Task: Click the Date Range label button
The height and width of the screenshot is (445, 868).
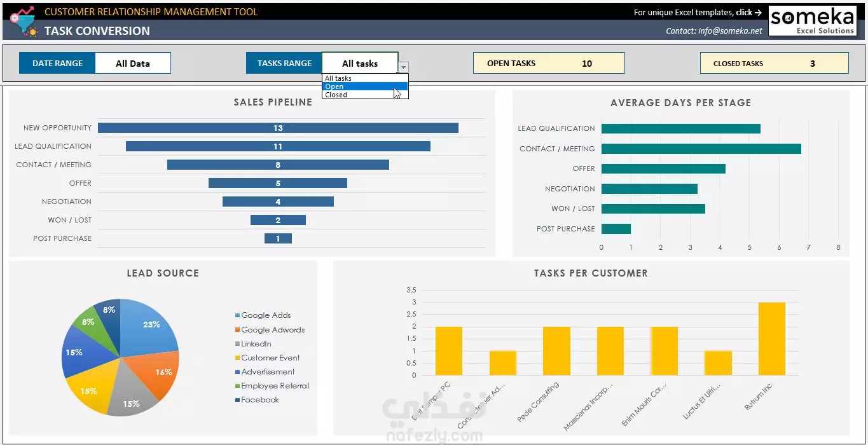Action: pos(57,63)
